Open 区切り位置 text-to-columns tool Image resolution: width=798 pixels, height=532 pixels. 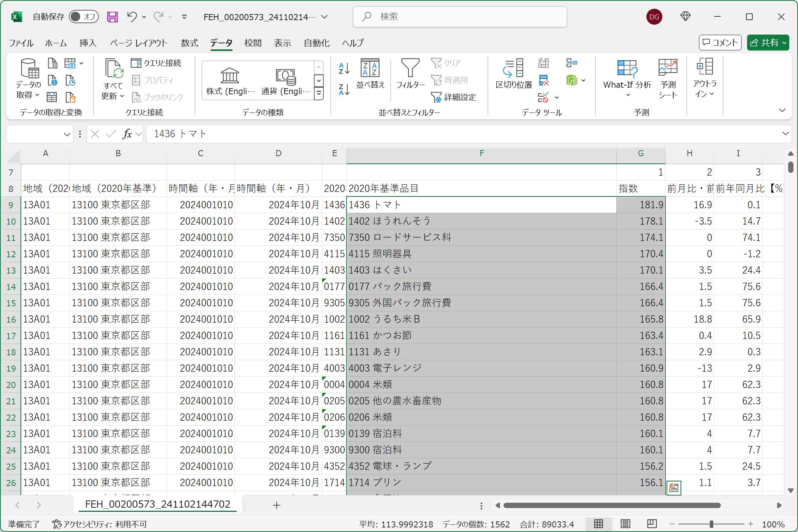click(x=514, y=74)
